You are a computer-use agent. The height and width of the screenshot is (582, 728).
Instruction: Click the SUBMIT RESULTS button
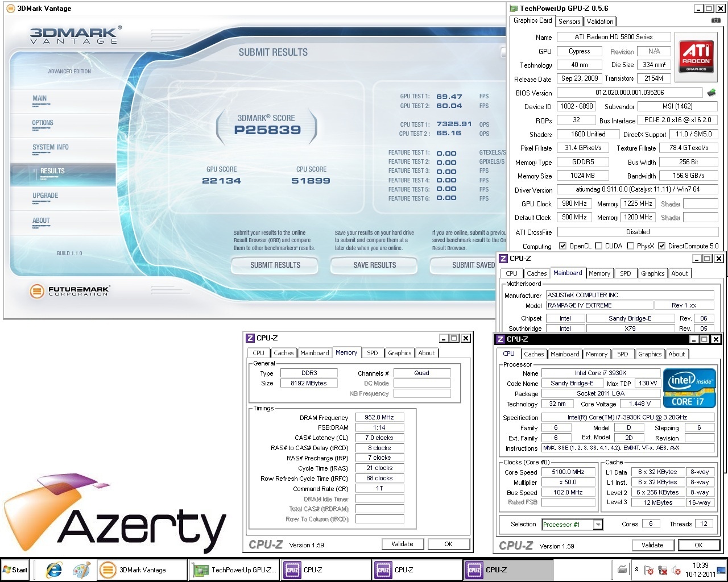pyautogui.click(x=275, y=265)
